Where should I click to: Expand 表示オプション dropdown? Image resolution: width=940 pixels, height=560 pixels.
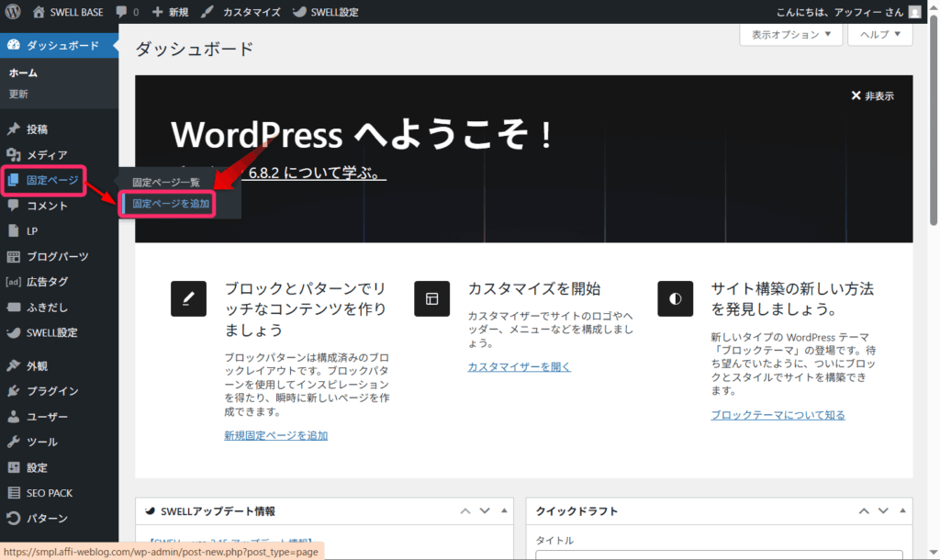click(x=790, y=34)
